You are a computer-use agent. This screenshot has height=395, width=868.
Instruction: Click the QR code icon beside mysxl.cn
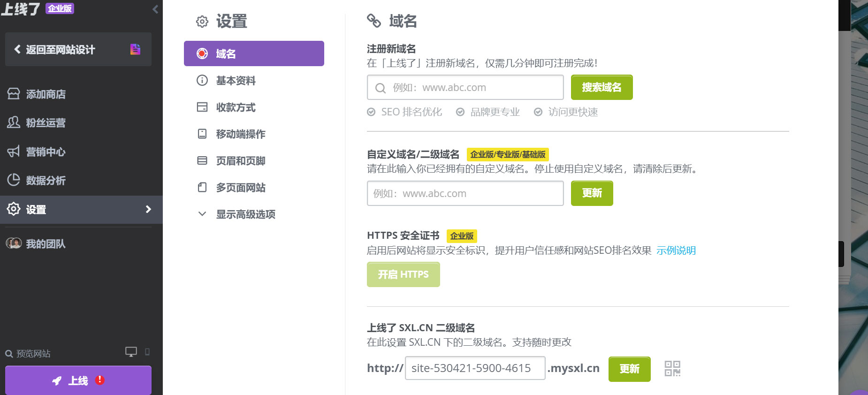pos(672,369)
